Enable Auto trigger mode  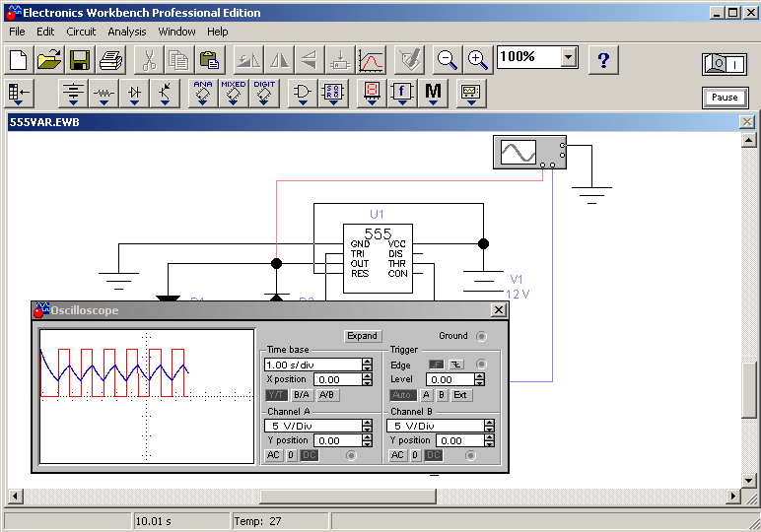(x=403, y=395)
